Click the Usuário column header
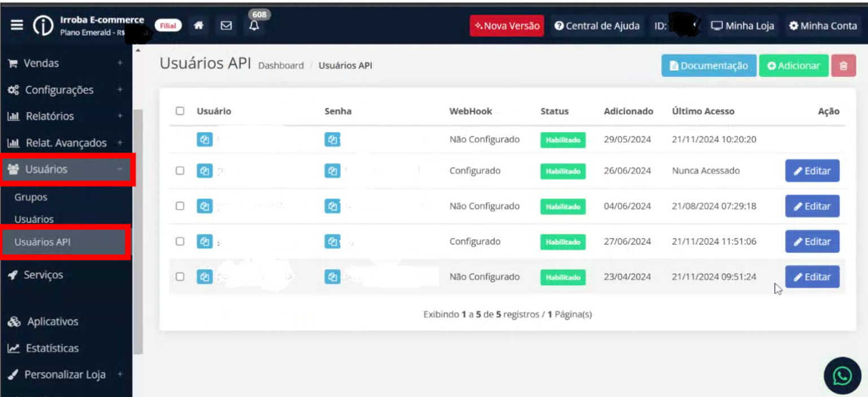 pos(214,111)
